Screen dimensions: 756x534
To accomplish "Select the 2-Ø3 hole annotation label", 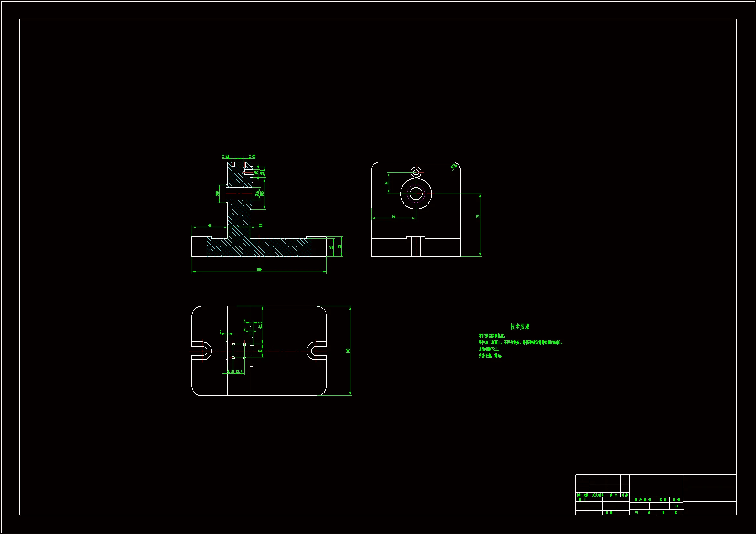I will tap(252, 157).
